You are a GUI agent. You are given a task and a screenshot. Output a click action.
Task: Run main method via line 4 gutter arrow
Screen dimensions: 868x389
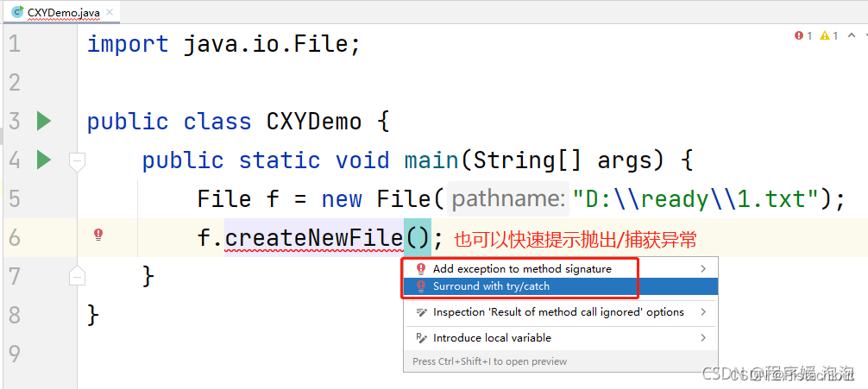tap(44, 160)
